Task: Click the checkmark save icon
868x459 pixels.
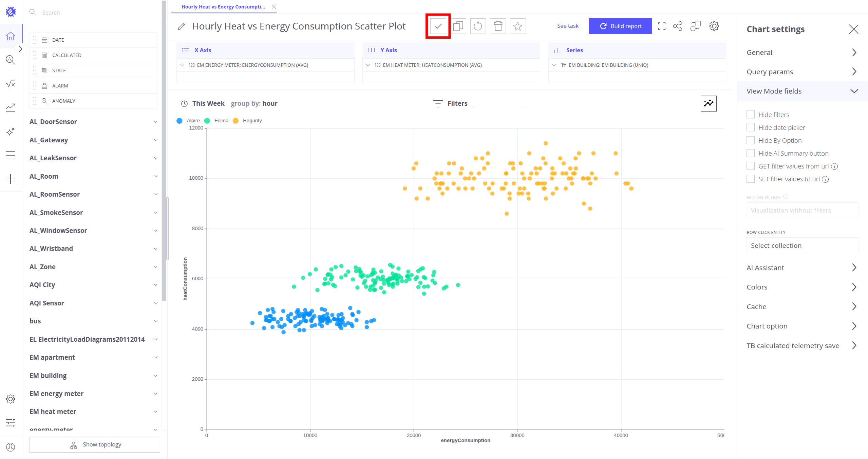Action: point(438,26)
